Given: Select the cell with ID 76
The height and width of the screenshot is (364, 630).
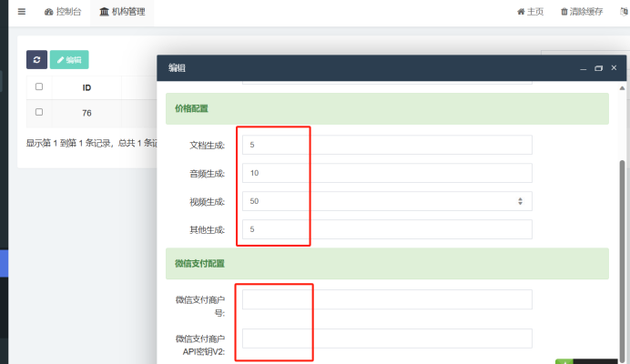Looking at the screenshot, I should [86, 113].
